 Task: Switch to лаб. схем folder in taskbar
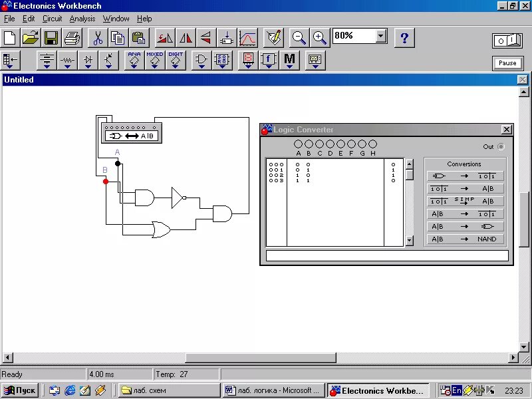[x=169, y=390]
